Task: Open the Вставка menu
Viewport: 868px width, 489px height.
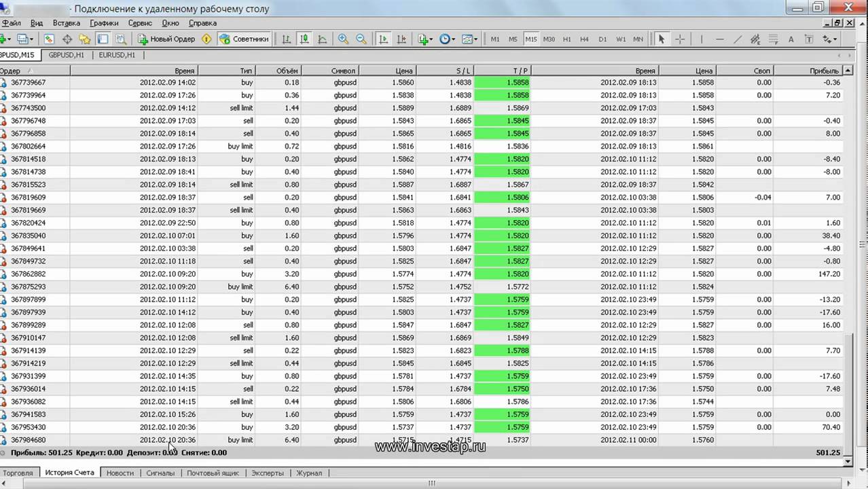Action: pyautogui.click(x=67, y=23)
